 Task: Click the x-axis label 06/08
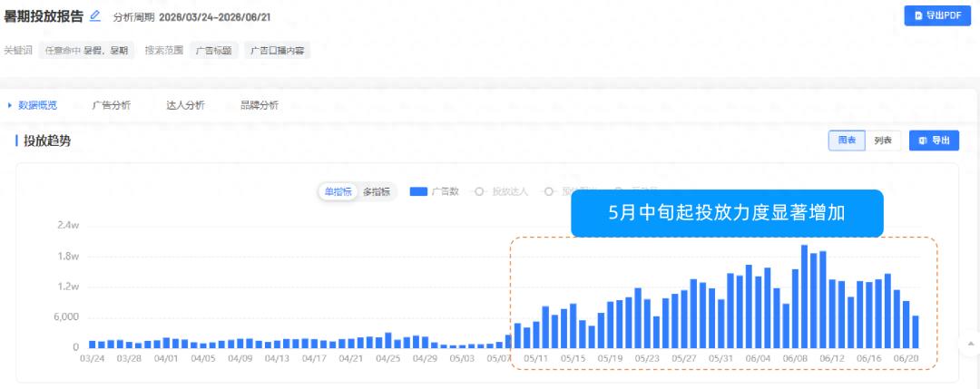[x=795, y=359]
